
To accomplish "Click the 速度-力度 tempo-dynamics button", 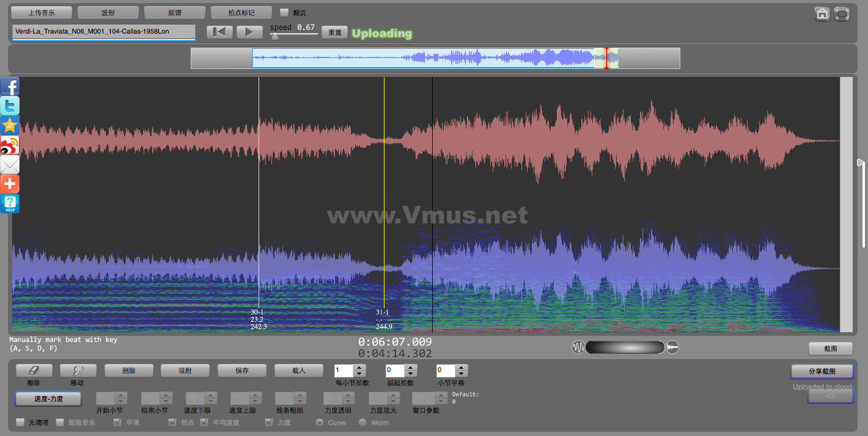I will point(48,399).
